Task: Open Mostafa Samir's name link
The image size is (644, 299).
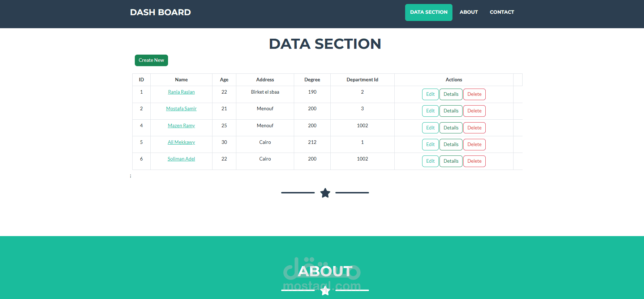Action: click(x=181, y=109)
